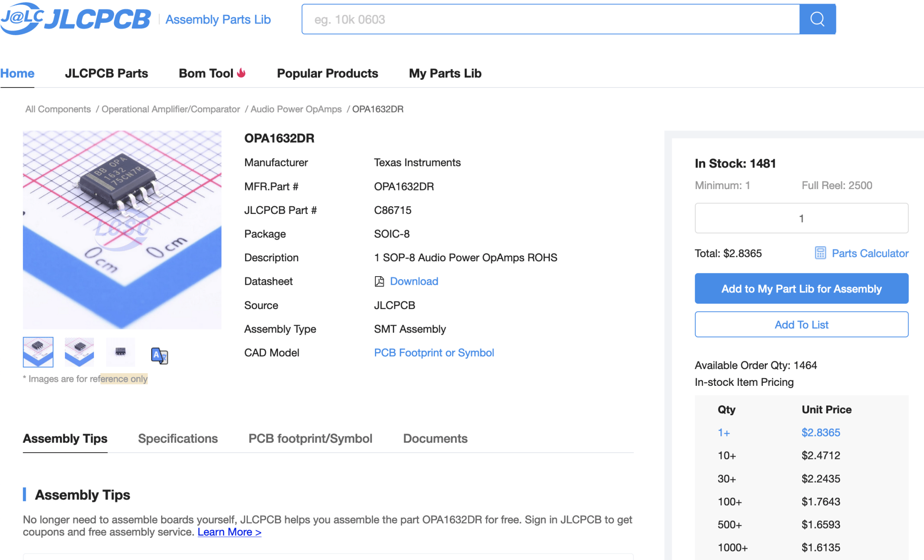The image size is (924, 560).
Task: Click the Bom Tool flame icon
Action: click(x=241, y=73)
